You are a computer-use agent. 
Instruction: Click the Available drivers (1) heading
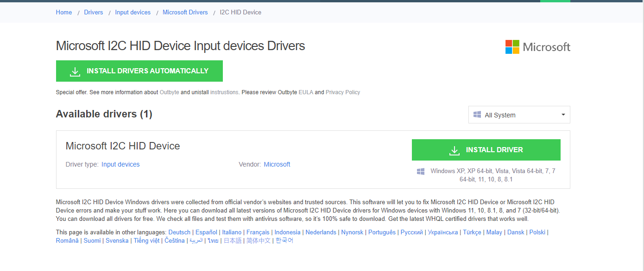(x=104, y=114)
